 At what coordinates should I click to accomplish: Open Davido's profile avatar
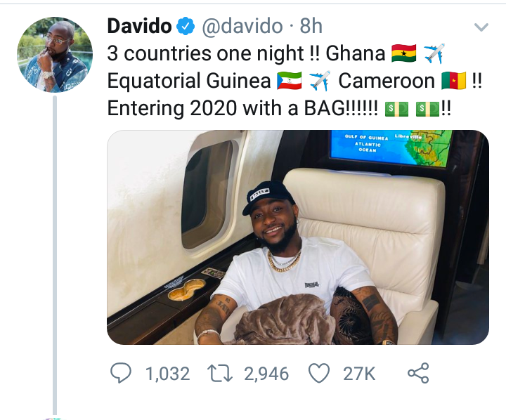[x=55, y=55]
